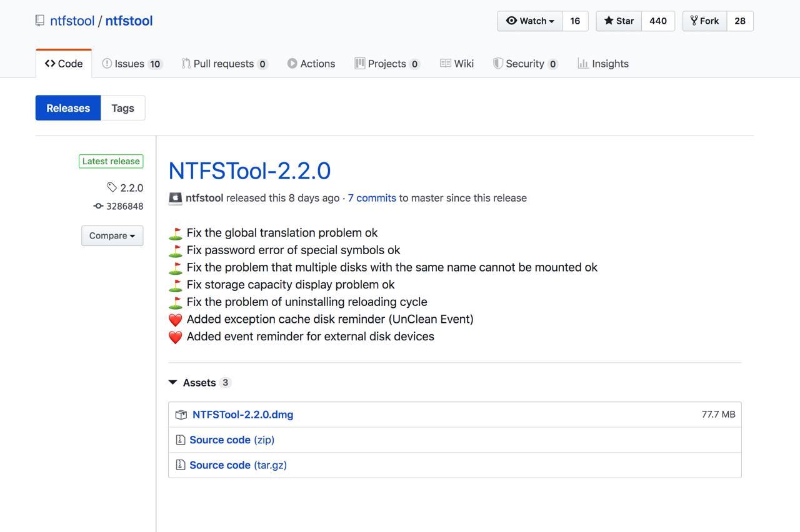Open the ntfstool repository name link
This screenshot has width=800, height=532.
click(x=129, y=21)
